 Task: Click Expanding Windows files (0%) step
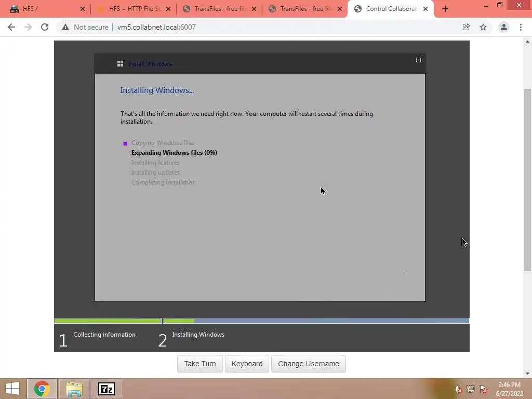point(174,153)
